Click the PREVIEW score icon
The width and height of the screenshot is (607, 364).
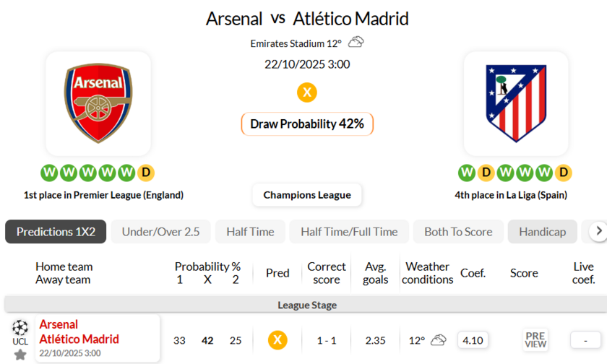[x=535, y=340]
